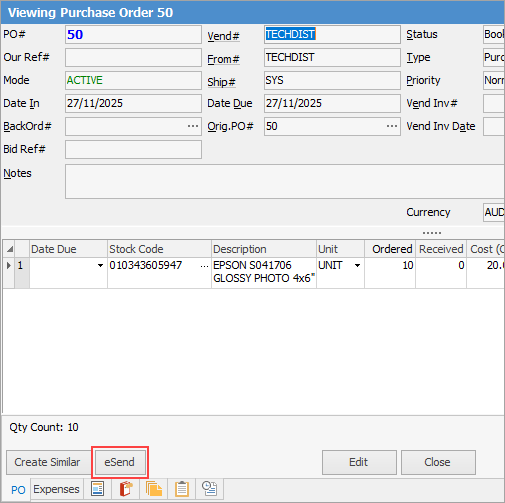505x503 pixels.
Task: Open the red book attachment icon tab
Action: [126, 489]
